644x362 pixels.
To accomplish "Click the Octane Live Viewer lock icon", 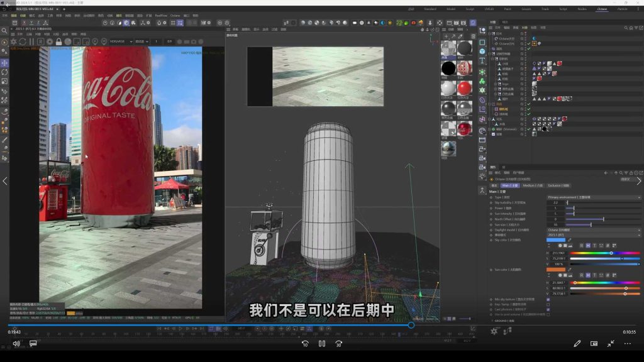I will pyautogui.click(x=58, y=41).
